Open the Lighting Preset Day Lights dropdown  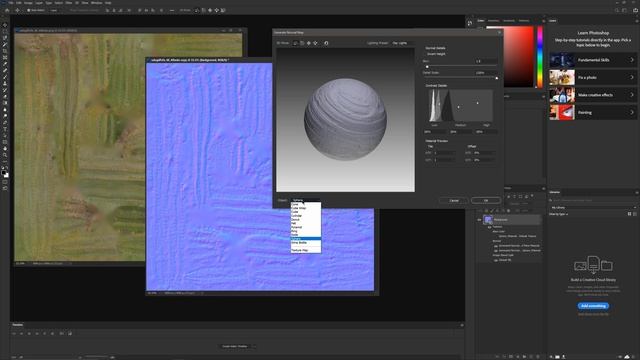click(x=403, y=43)
